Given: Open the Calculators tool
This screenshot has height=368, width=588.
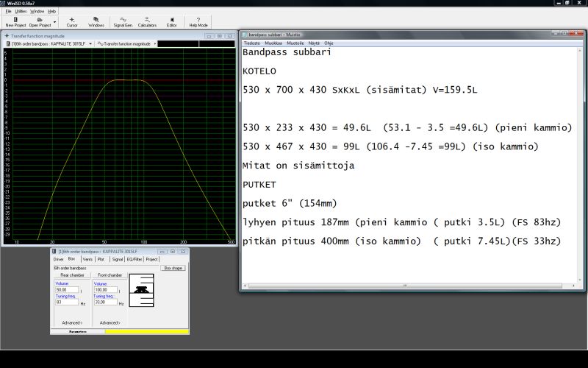Looking at the screenshot, I should tap(147, 21).
